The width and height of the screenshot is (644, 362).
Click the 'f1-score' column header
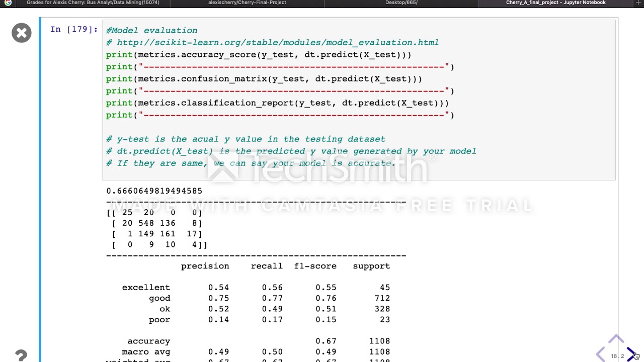pos(315,266)
